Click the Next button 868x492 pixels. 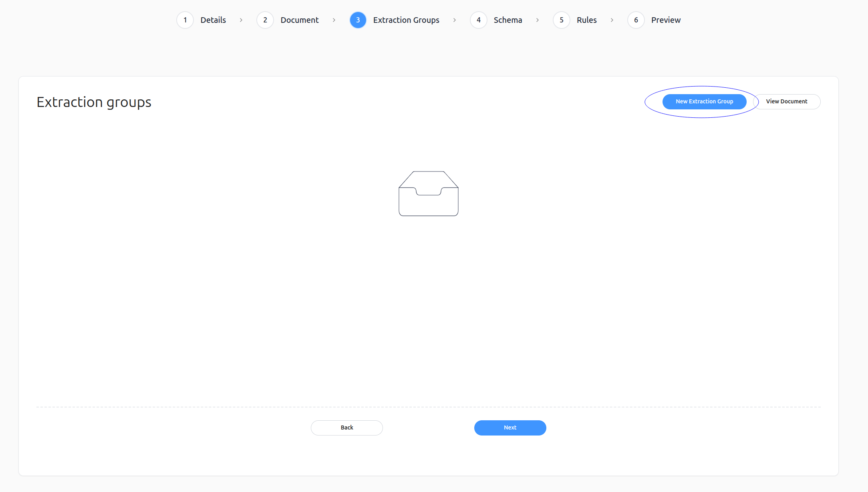pyautogui.click(x=510, y=427)
